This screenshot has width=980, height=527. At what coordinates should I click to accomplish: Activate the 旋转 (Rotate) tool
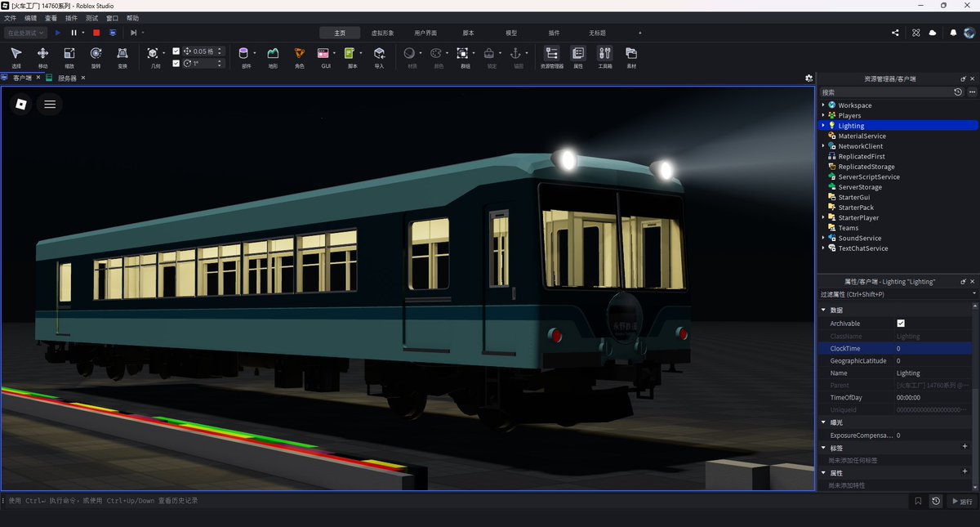click(x=96, y=56)
